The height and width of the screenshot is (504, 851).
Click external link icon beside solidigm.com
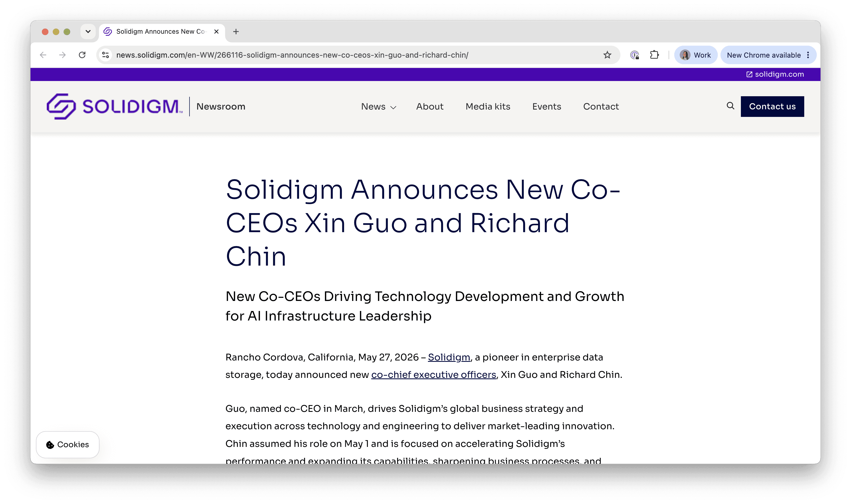749,74
